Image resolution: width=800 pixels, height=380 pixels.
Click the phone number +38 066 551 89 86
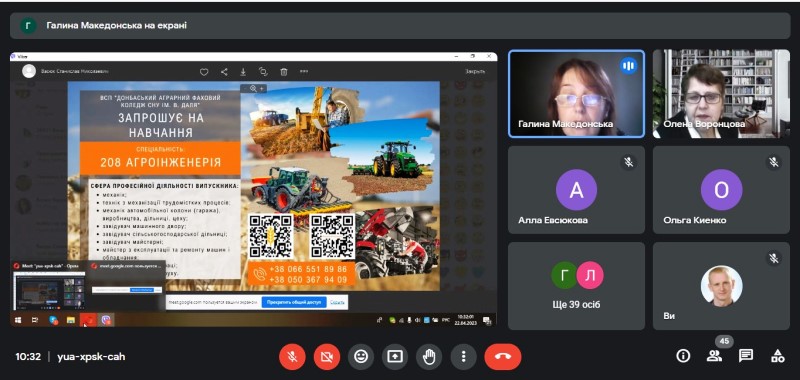(x=309, y=269)
